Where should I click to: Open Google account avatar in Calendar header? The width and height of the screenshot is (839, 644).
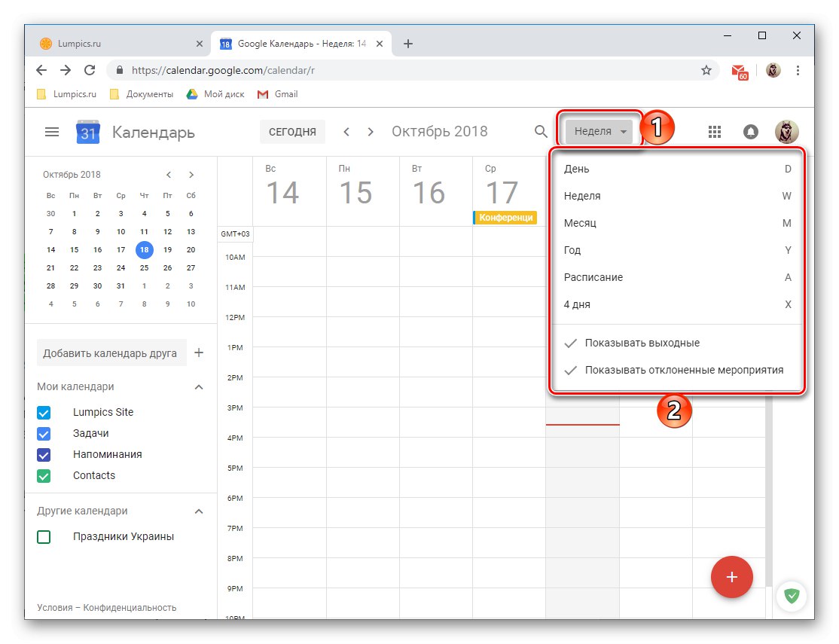pyautogui.click(x=786, y=132)
